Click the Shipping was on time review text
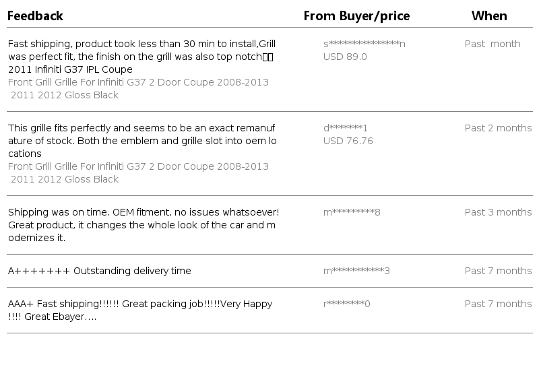Screen dimensions: 539x392 coord(141,225)
